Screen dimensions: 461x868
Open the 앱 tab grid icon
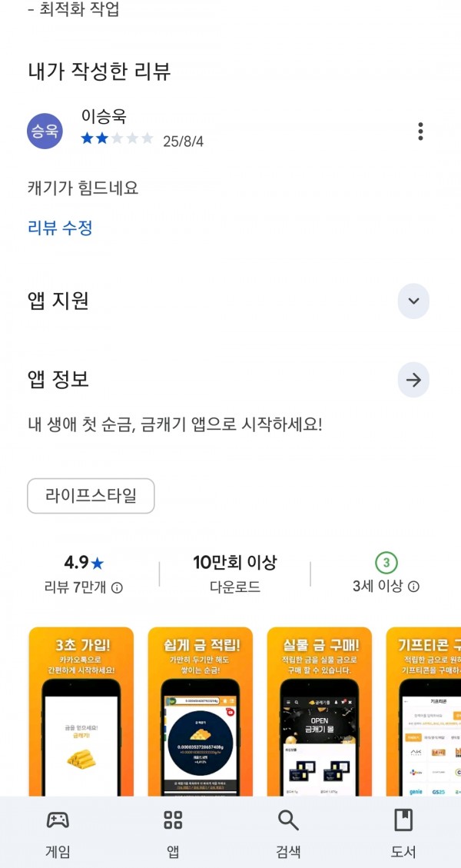173,820
